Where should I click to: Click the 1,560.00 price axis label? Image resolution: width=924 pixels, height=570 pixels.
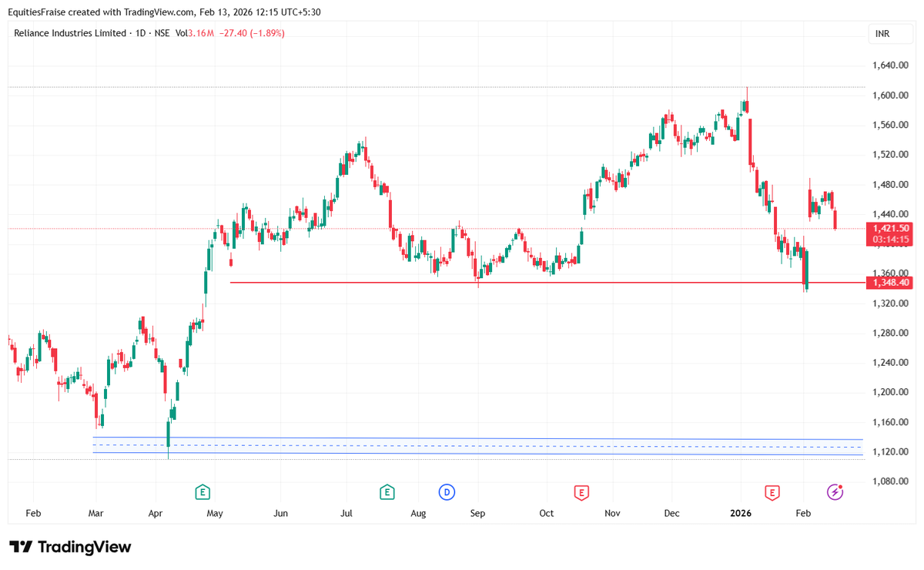click(x=890, y=125)
